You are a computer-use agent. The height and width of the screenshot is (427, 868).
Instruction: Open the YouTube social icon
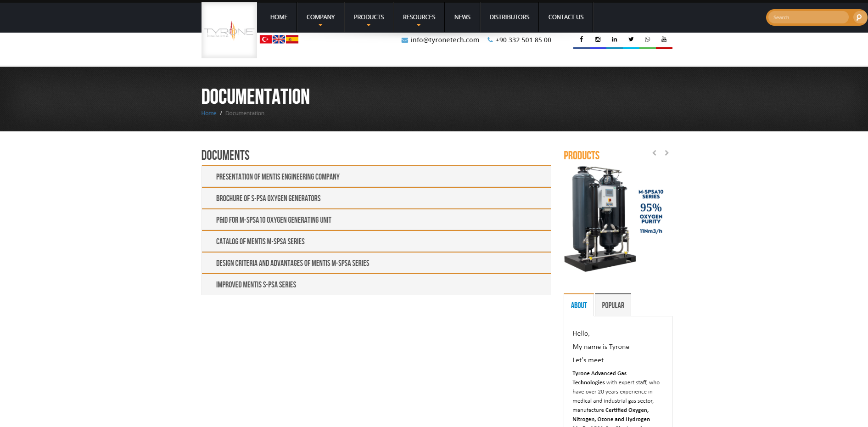pos(664,39)
